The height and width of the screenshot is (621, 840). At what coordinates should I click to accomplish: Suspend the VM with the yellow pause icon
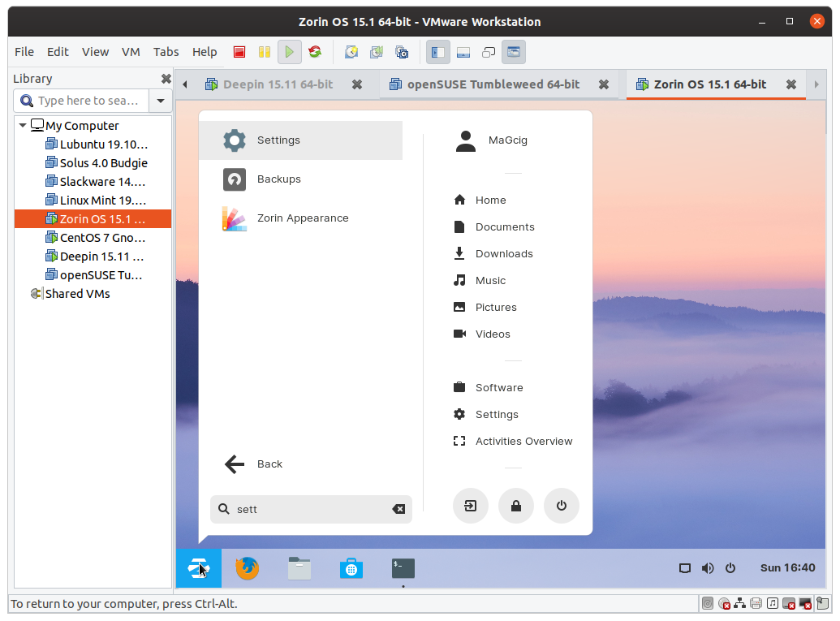[x=265, y=52]
